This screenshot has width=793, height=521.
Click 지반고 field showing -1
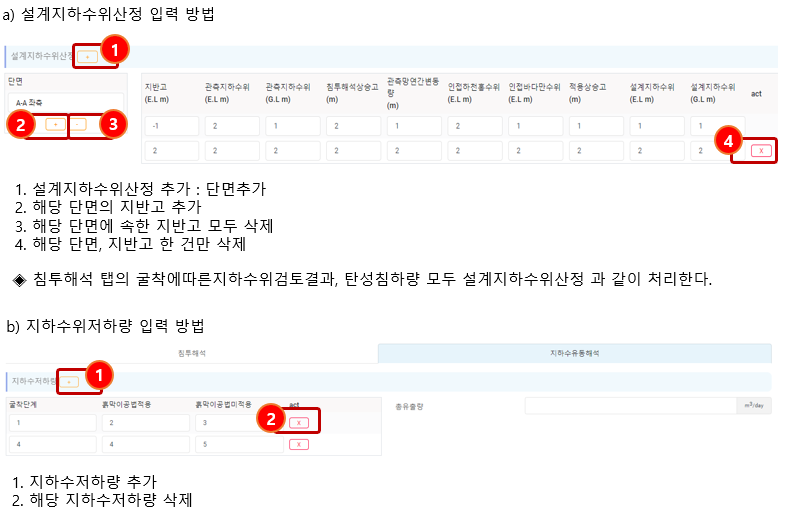pyautogui.click(x=171, y=126)
